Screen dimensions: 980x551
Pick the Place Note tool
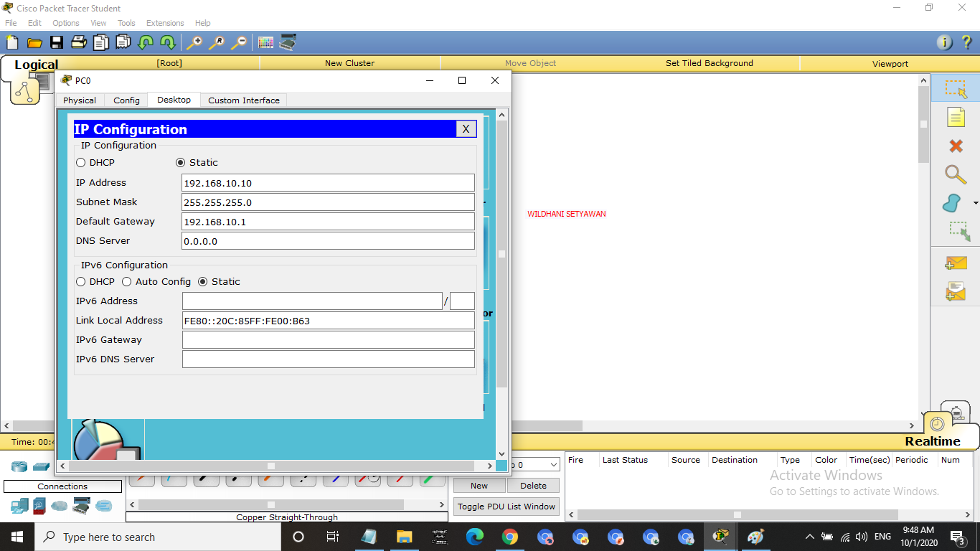[x=956, y=117]
